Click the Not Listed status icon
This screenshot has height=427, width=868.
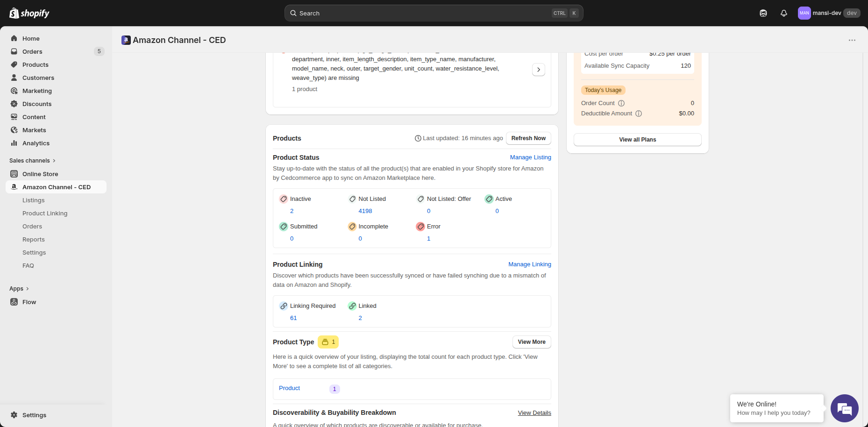click(352, 199)
